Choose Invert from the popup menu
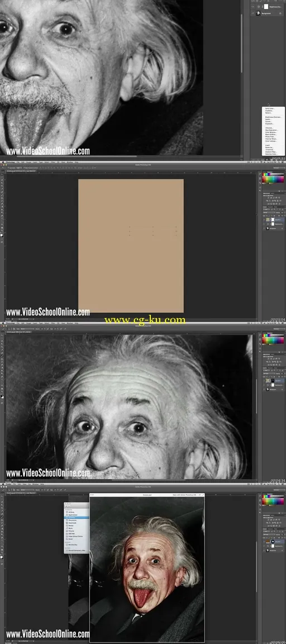Screen dimensions: 286x644 (268, 145)
